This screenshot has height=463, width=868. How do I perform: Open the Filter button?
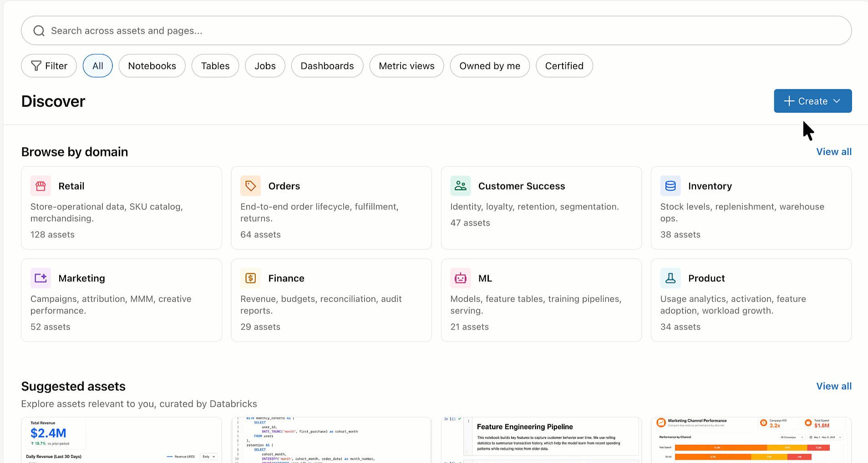(x=49, y=66)
